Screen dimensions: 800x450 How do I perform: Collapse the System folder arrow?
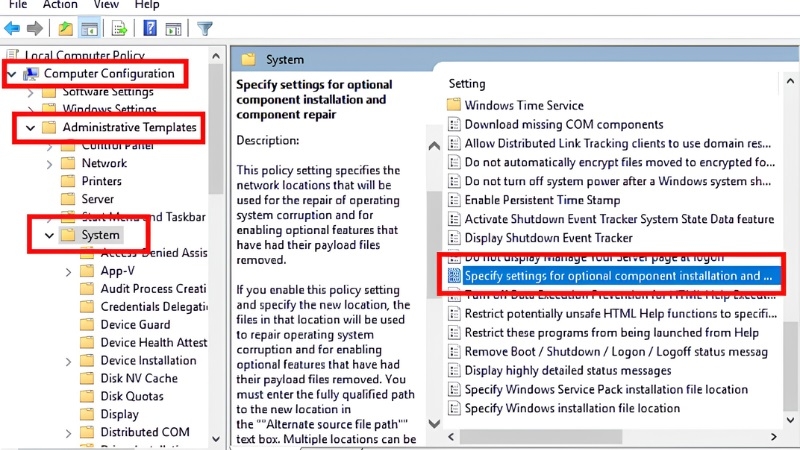(x=49, y=236)
